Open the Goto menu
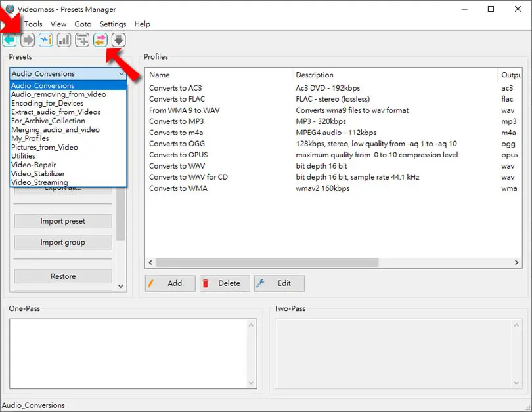This screenshot has height=412, width=532. pyautogui.click(x=83, y=24)
